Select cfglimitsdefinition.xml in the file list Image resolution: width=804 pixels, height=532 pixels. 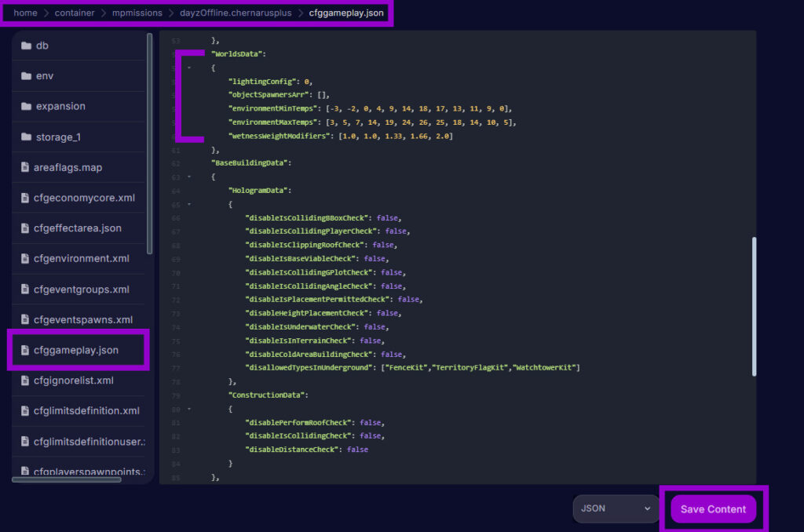[86, 411]
